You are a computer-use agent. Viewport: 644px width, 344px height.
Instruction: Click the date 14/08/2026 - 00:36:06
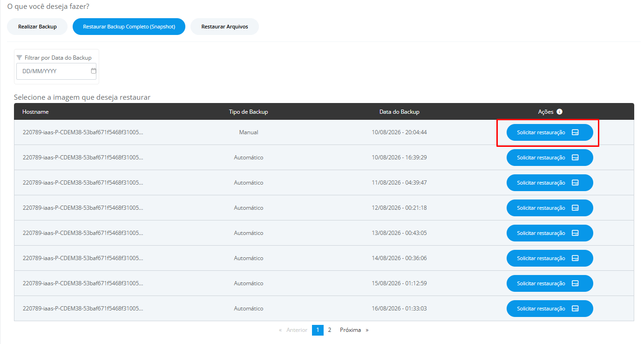tap(399, 258)
